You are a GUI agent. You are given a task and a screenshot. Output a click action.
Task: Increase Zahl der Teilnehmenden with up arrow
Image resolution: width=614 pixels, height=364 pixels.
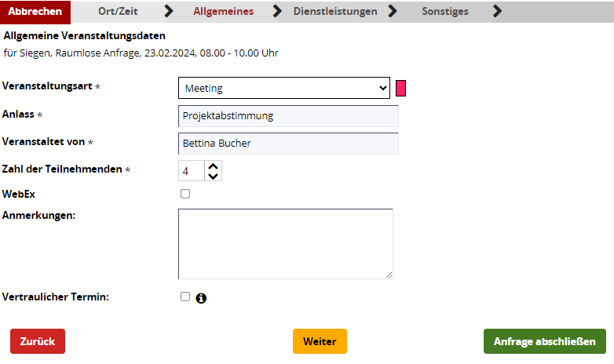[x=213, y=166]
